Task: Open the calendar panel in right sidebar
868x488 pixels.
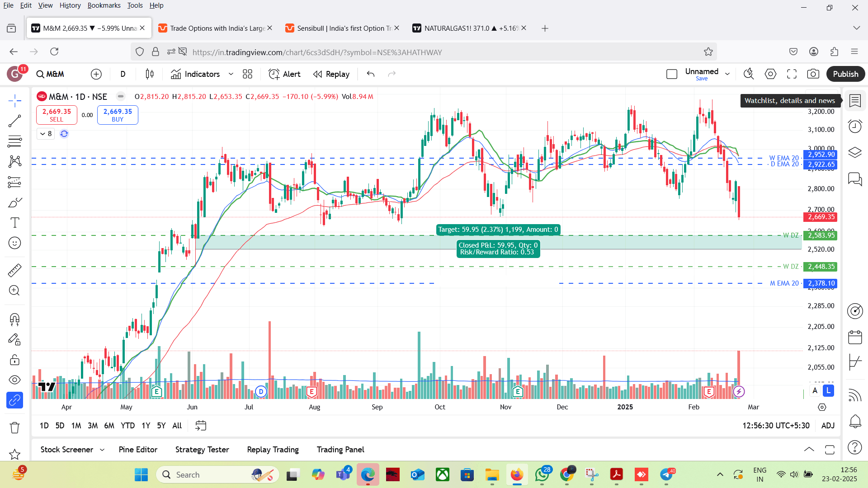Action: [x=855, y=337]
